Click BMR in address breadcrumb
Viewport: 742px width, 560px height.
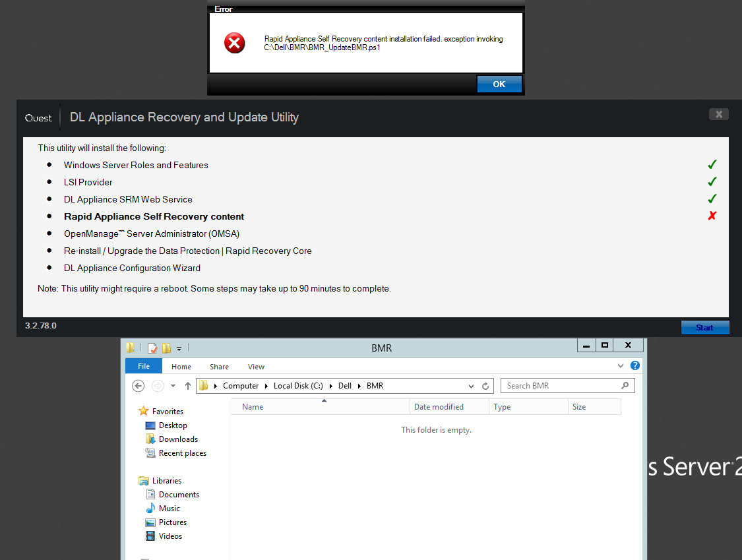(375, 386)
